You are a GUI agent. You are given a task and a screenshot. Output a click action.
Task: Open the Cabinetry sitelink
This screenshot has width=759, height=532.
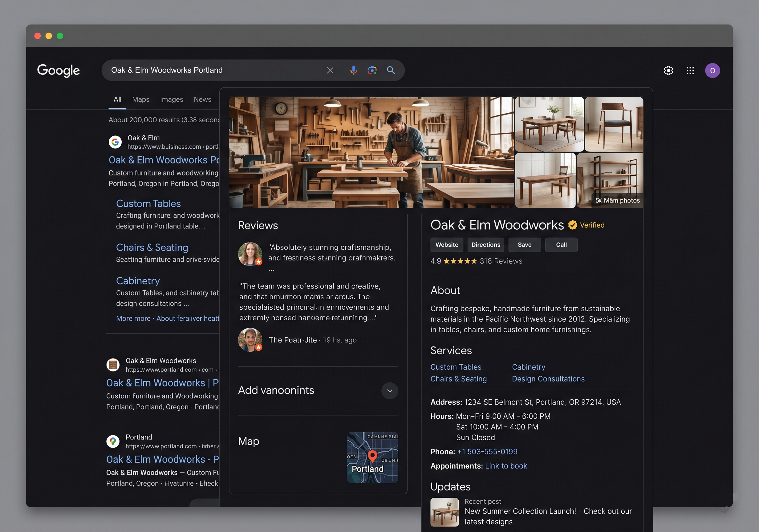[x=138, y=281]
